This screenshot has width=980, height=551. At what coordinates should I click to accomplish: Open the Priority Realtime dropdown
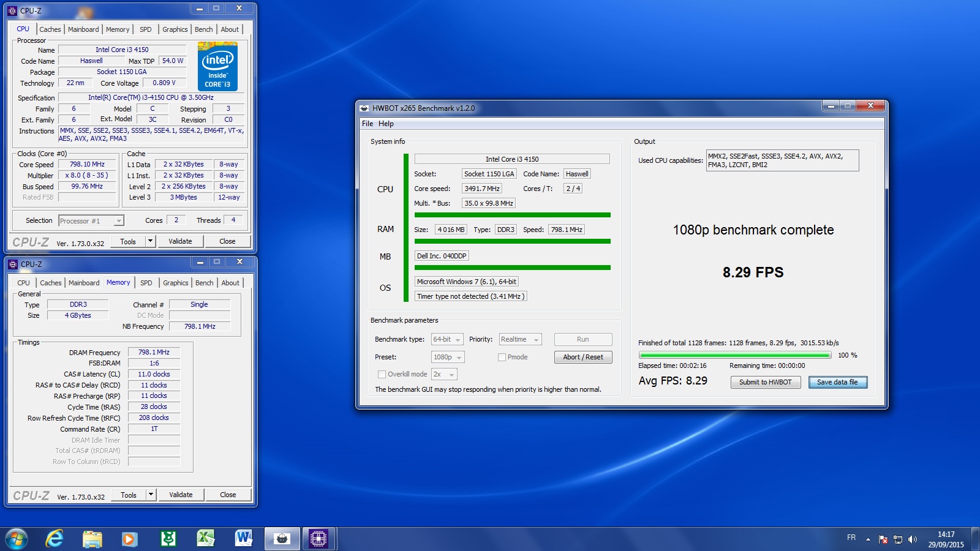(521, 340)
